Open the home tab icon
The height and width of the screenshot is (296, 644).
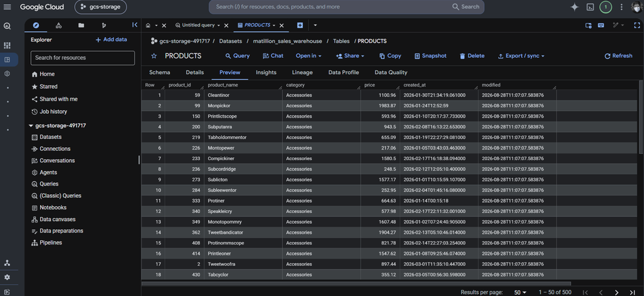click(x=148, y=26)
